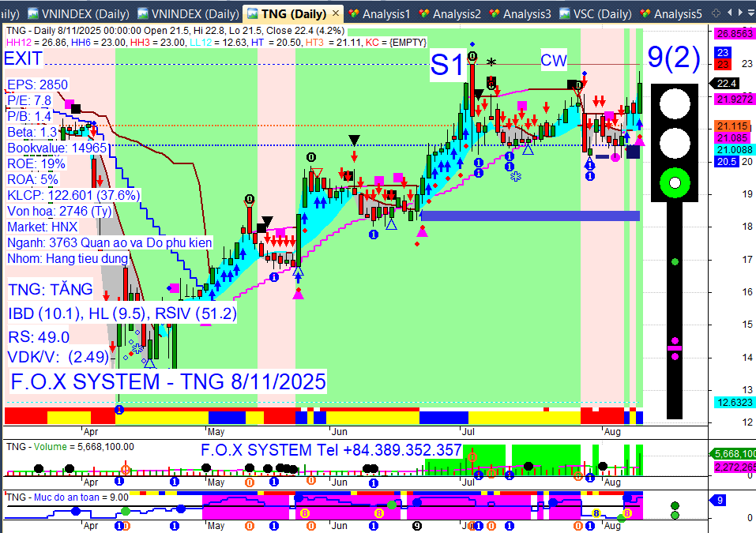756x533 pixels.
Task: Click the cyan 12.6323 price axis label
Action: coord(735,403)
